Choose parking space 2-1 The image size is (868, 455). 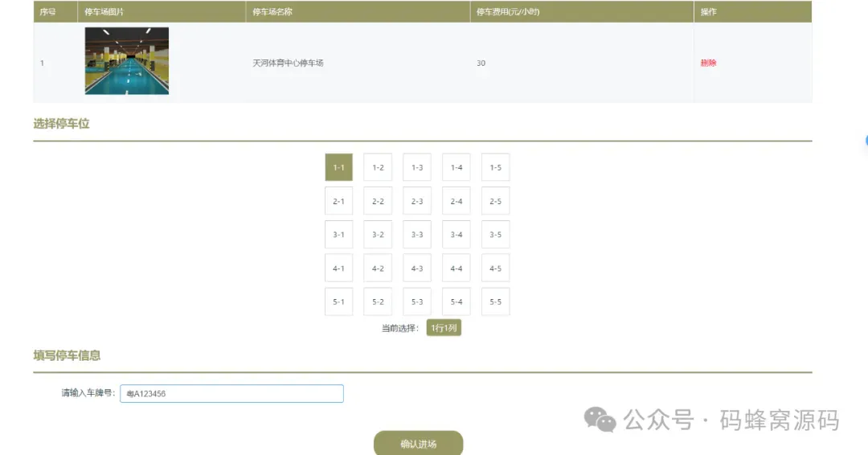tap(339, 201)
